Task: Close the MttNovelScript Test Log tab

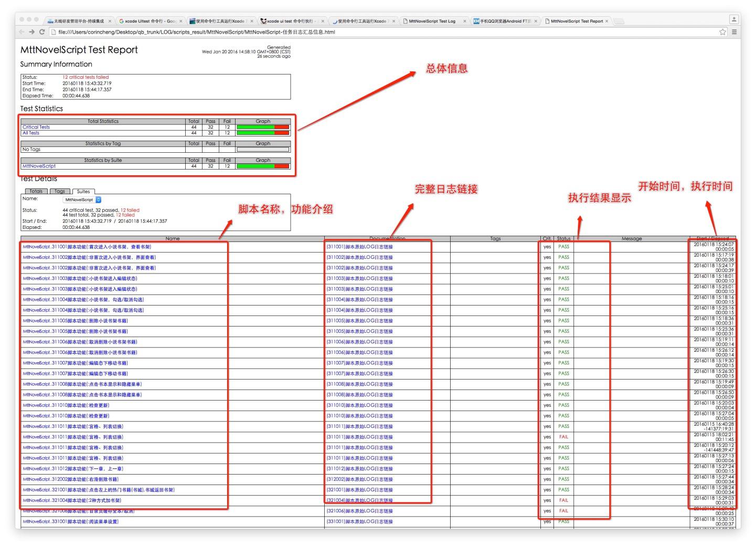Action: [464, 22]
